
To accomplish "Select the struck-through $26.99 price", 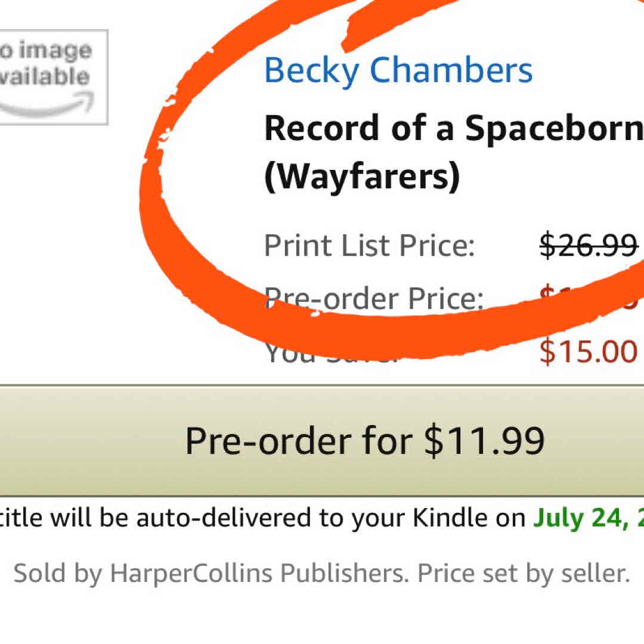I will pos(588,245).
